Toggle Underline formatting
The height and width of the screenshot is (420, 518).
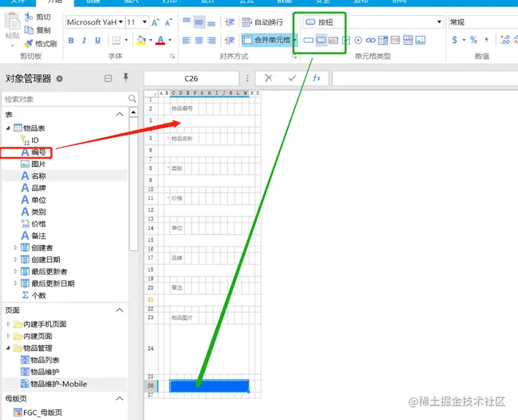(x=97, y=40)
